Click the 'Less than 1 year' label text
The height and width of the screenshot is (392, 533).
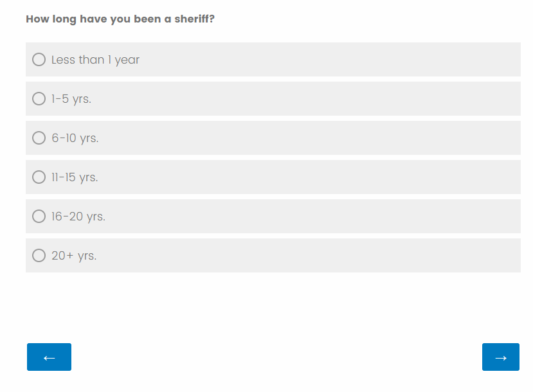tap(95, 60)
